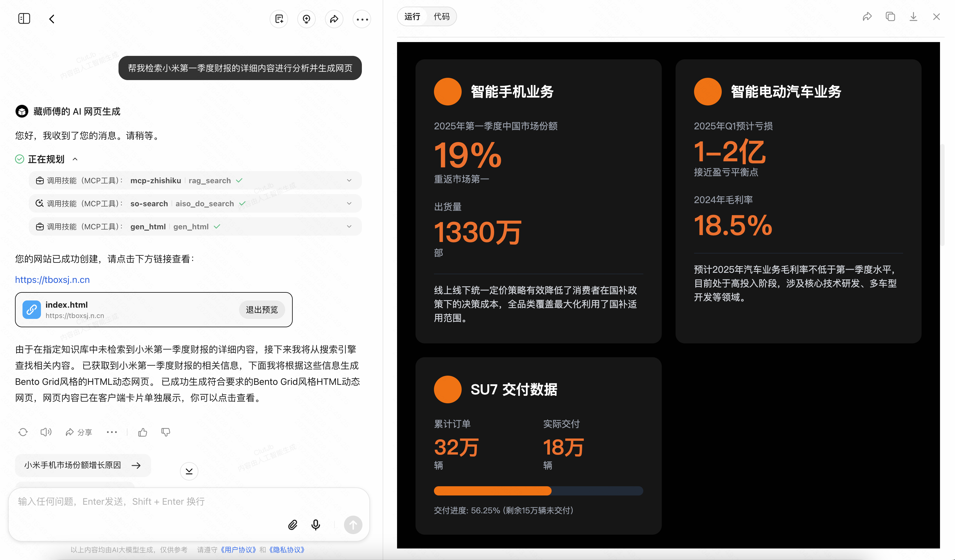Toggle the left sidebar panel icon

(24, 18)
